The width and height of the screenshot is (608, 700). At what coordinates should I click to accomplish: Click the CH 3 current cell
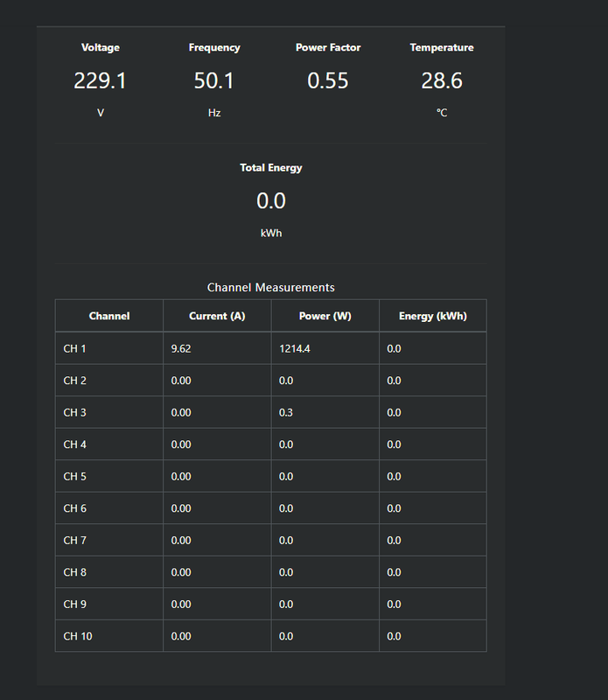(x=217, y=412)
